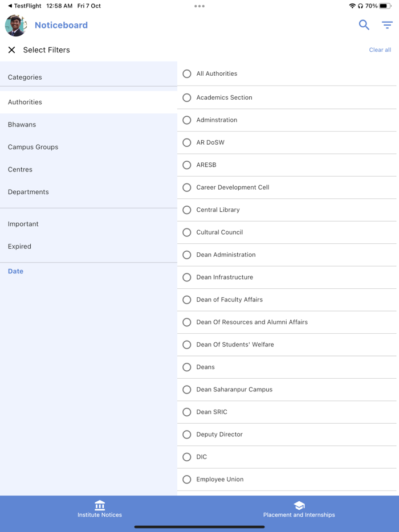Viewport: 399px width, 532px height.
Task: Close the Select Filters panel
Action: (11, 50)
